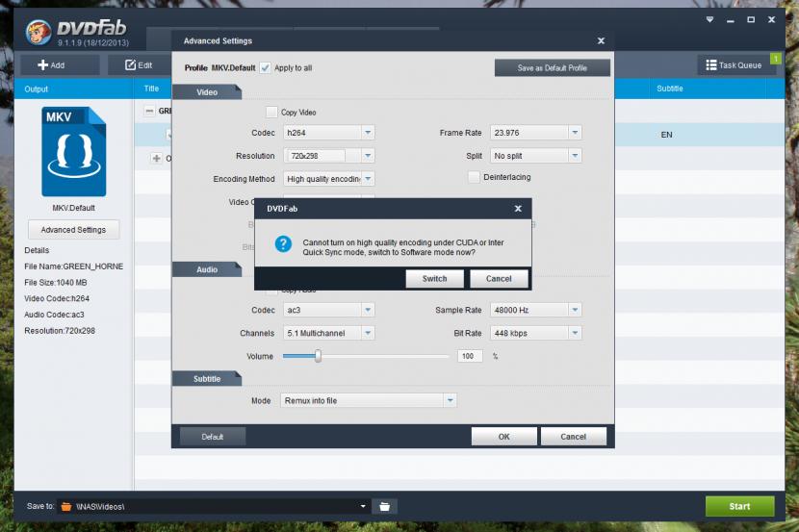Click Cancel in Advanced Settings footer

pos(574,437)
